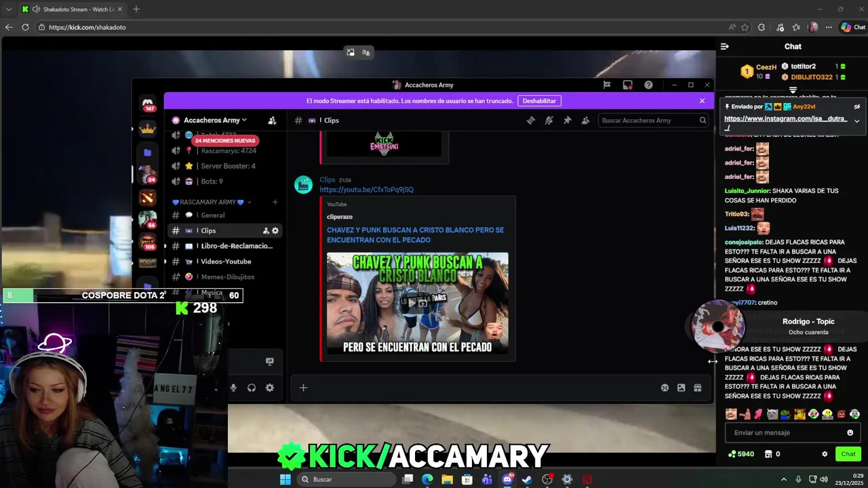Reload the page with refresh button

(x=25, y=27)
